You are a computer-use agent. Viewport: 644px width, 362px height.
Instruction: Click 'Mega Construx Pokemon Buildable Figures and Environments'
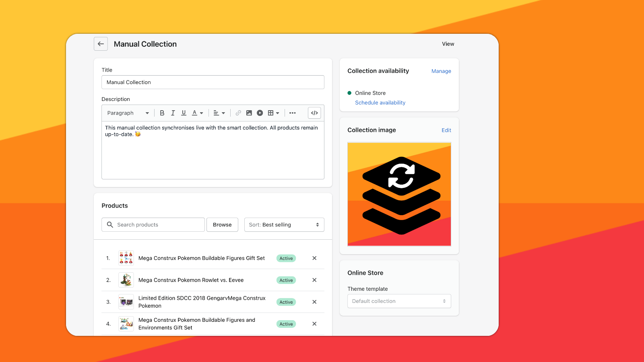pos(197,324)
